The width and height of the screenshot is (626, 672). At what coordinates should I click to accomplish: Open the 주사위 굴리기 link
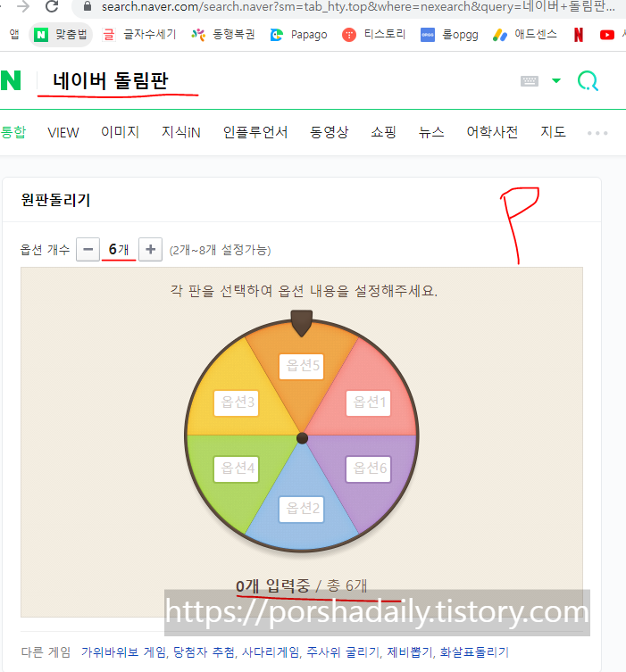pos(344,652)
